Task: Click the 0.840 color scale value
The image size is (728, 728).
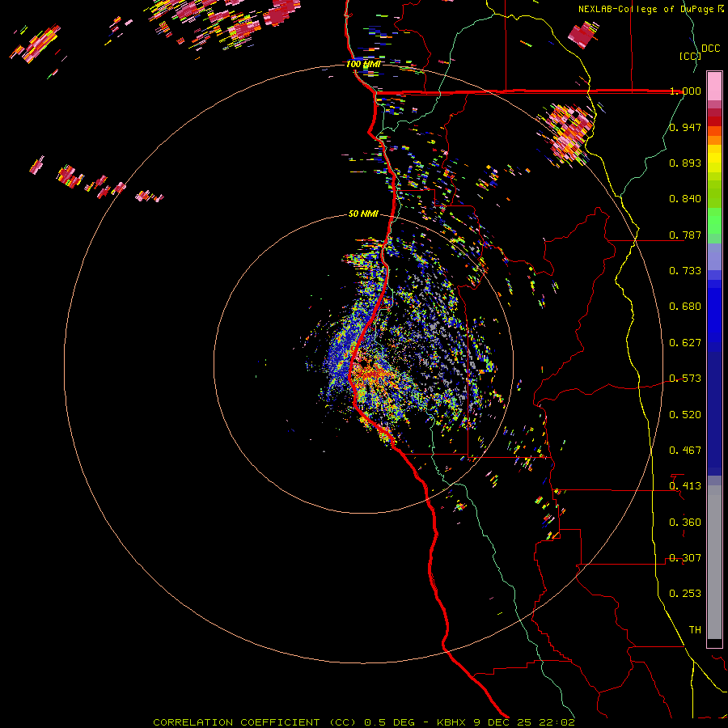Action: point(685,199)
